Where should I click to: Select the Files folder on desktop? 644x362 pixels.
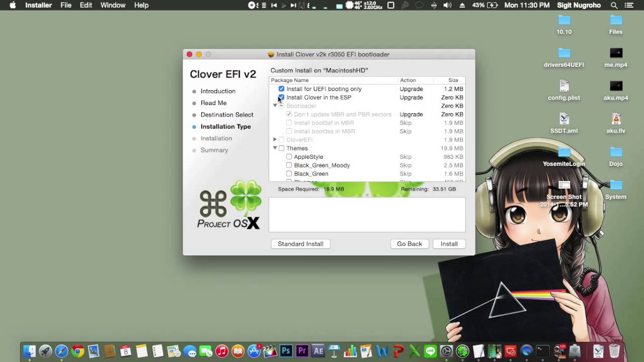pyautogui.click(x=616, y=25)
